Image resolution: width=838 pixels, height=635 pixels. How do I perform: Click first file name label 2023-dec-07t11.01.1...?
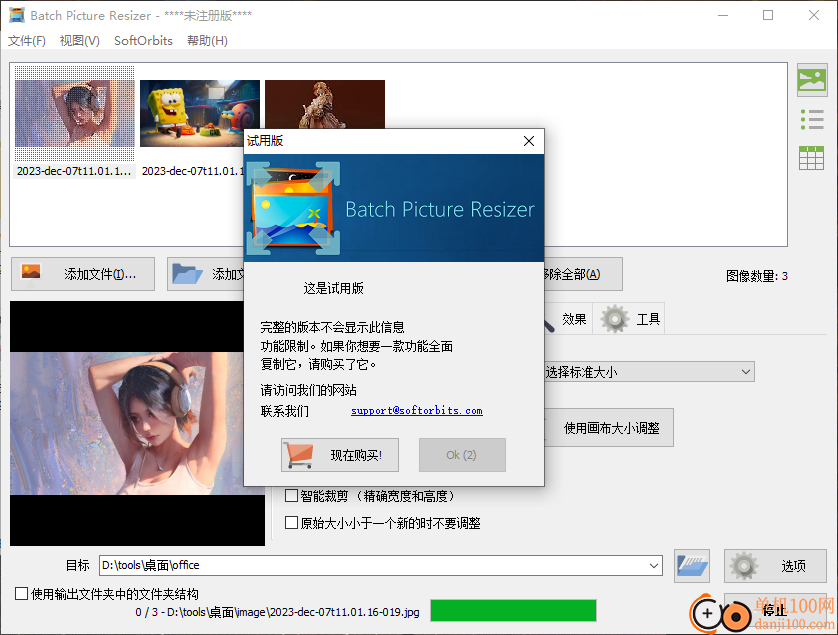click(x=74, y=171)
